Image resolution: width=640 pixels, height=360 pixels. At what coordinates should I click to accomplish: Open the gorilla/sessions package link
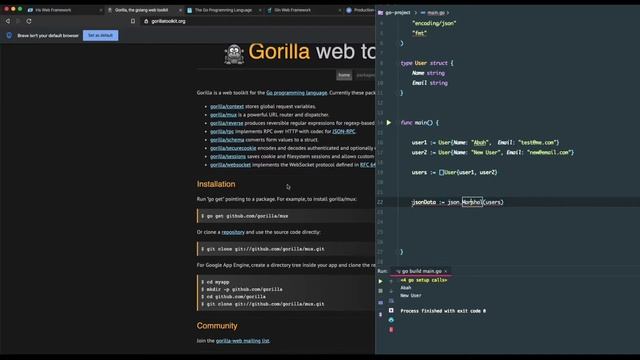click(228, 157)
